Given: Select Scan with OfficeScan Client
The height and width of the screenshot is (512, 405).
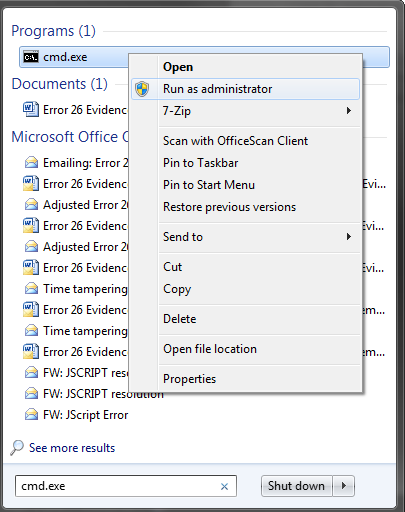Looking at the screenshot, I should (x=235, y=141).
